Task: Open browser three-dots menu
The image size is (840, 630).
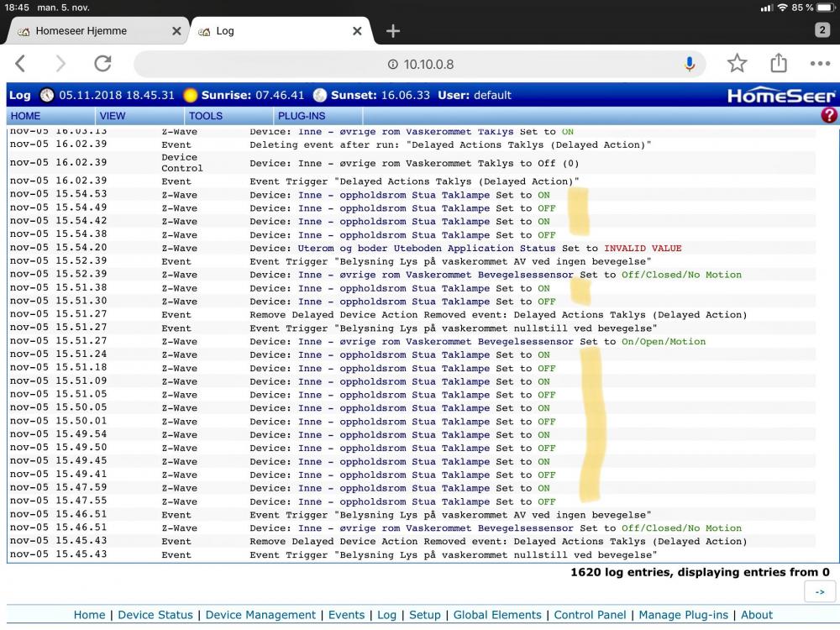Action: point(820,64)
